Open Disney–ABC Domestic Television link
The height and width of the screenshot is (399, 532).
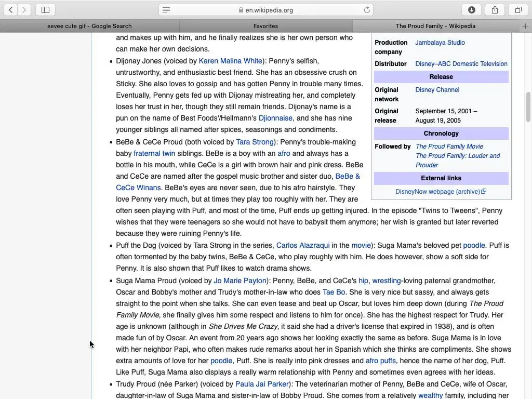[461, 64]
